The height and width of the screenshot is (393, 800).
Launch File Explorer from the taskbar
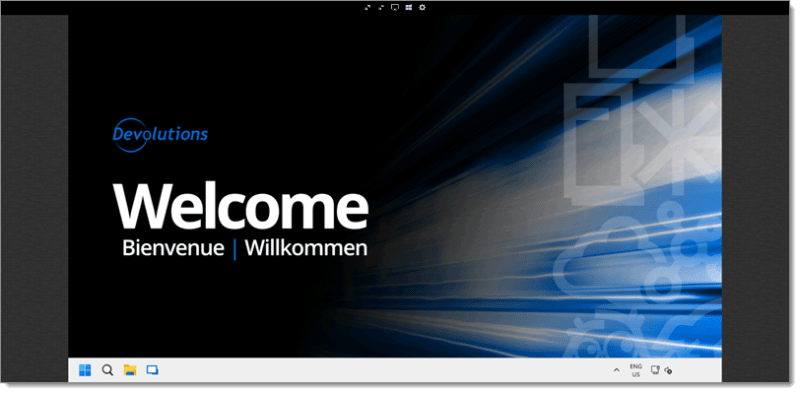tap(130, 370)
